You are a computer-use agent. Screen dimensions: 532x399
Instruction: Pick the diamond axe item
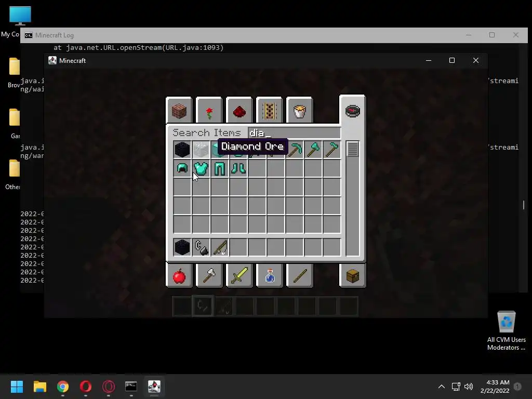click(x=313, y=150)
